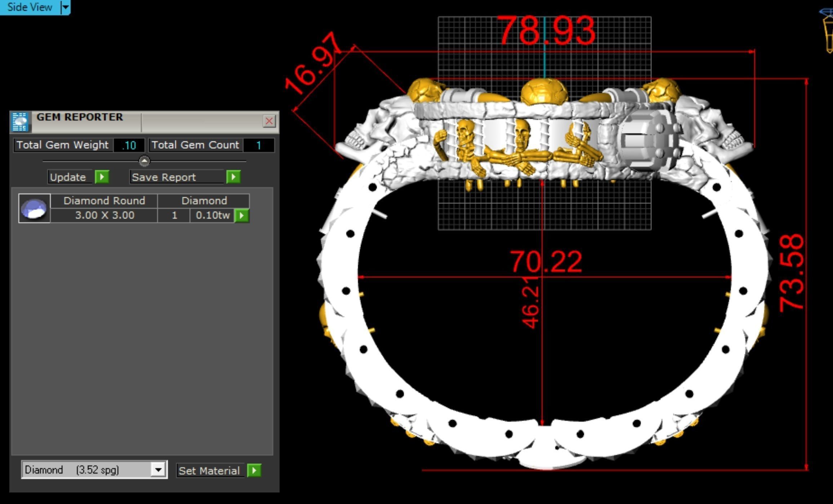Collapse panel using round up-arrow handle
The height and width of the screenshot is (504, 833).
(144, 161)
